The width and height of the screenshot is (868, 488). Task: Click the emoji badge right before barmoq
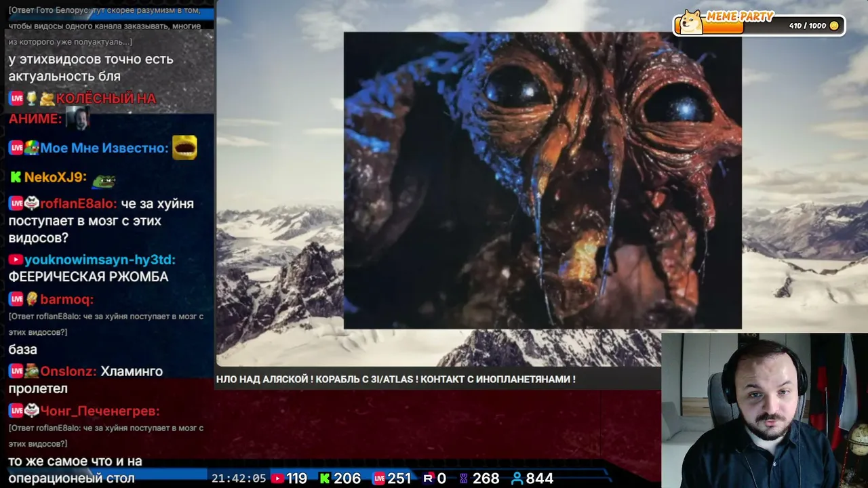[32, 299]
